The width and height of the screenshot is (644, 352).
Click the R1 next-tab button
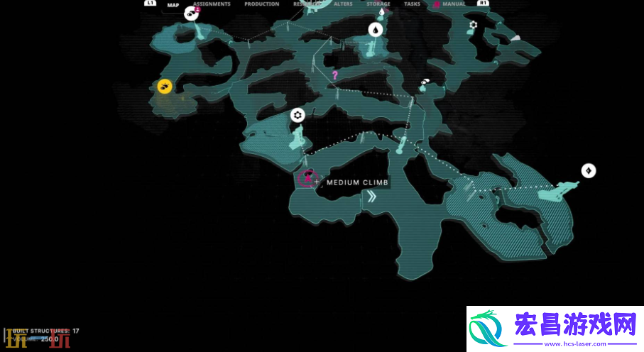[483, 3]
